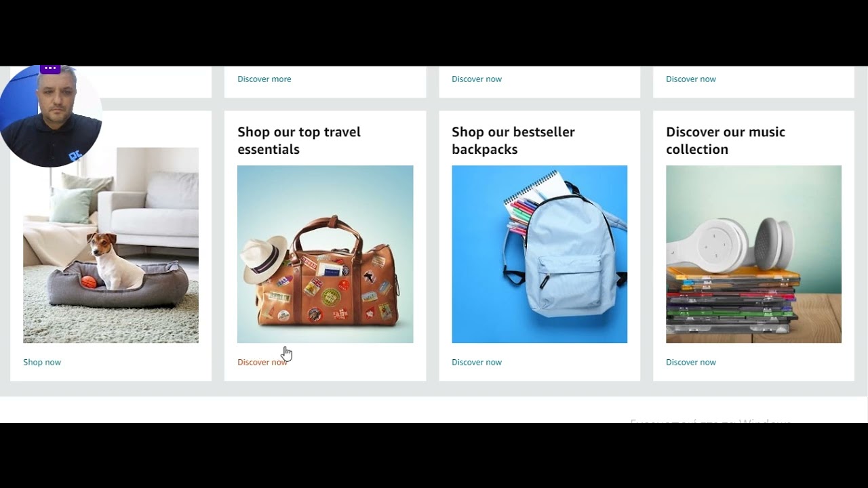
Task: Click 'Shop our top travel essentials' heading
Action: point(299,141)
